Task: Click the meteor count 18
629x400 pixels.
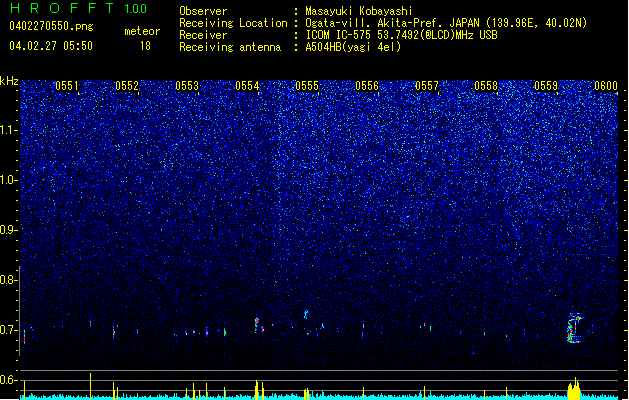Action: pyautogui.click(x=145, y=46)
